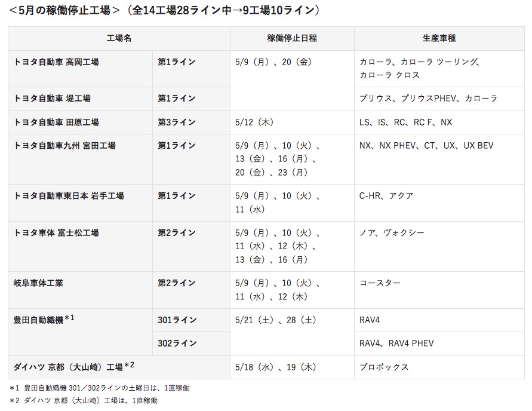This screenshot has height=411, width=532.
Task: Click the 301ライン cell
Action: 191,320
